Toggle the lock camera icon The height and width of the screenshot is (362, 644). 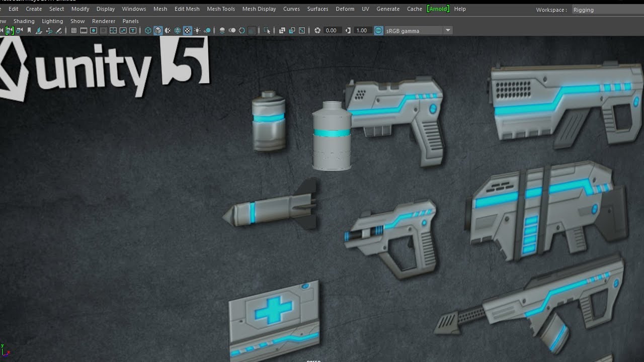tap(10, 31)
